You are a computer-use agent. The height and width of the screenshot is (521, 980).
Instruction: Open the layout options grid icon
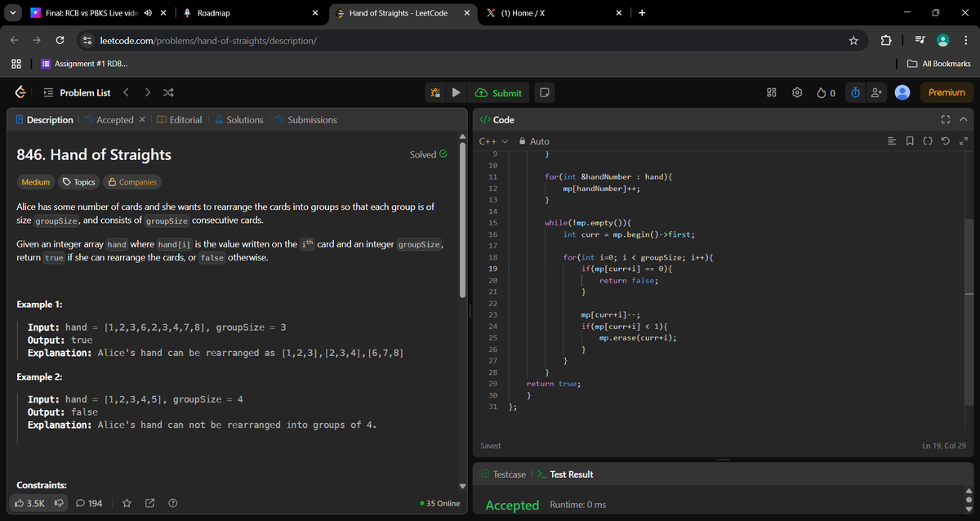[771, 92]
